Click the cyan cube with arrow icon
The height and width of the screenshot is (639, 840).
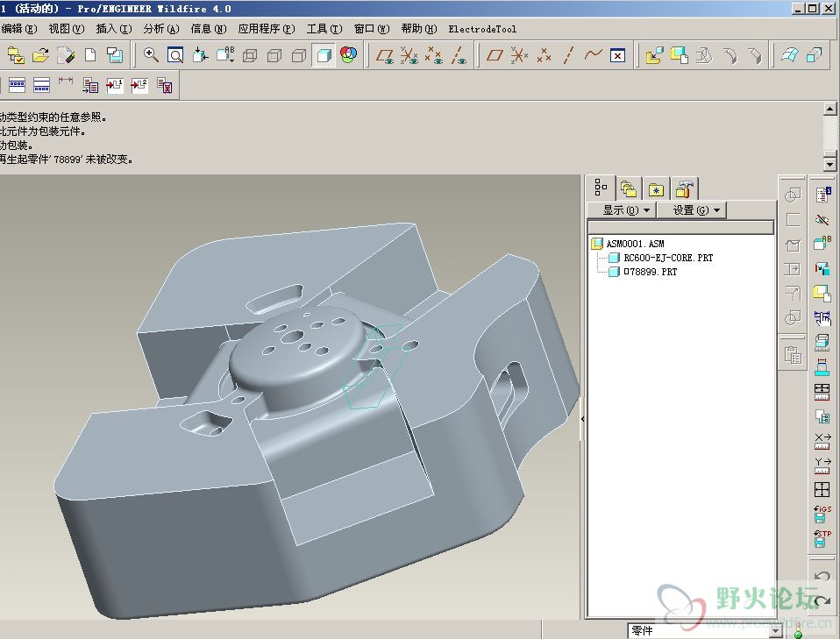pyautogui.click(x=815, y=55)
